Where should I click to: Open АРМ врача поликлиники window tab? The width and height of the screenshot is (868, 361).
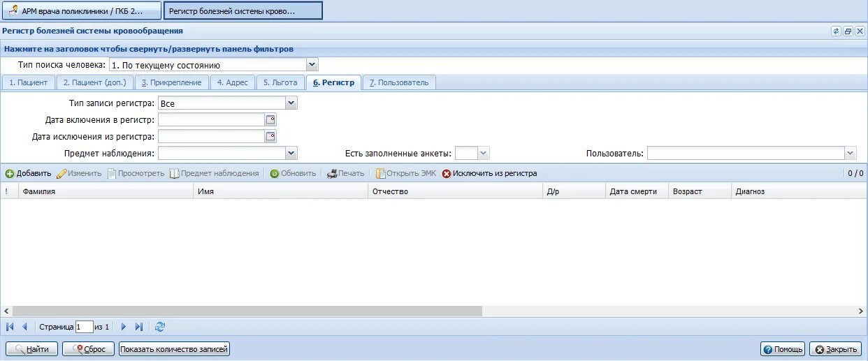click(82, 11)
